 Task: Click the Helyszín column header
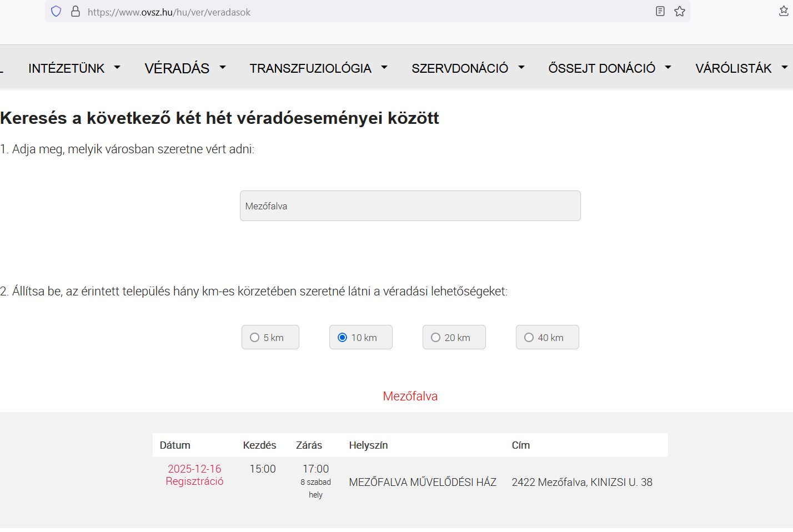pos(368,445)
